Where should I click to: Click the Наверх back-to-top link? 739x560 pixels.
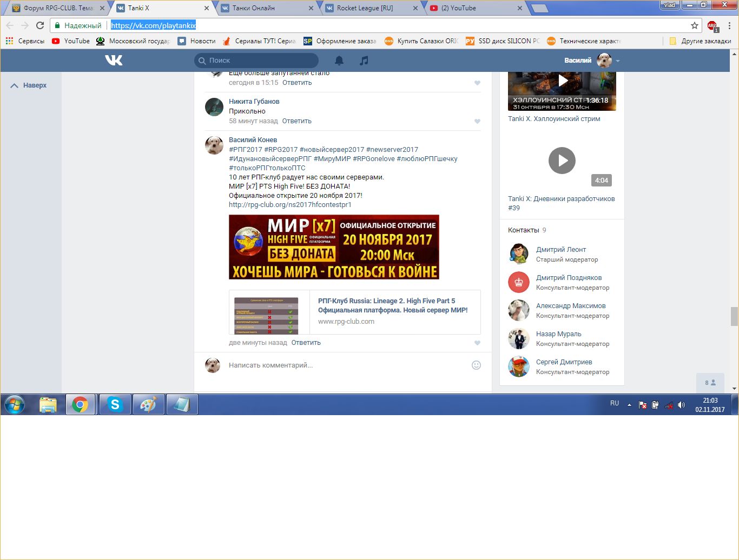pos(29,85)
